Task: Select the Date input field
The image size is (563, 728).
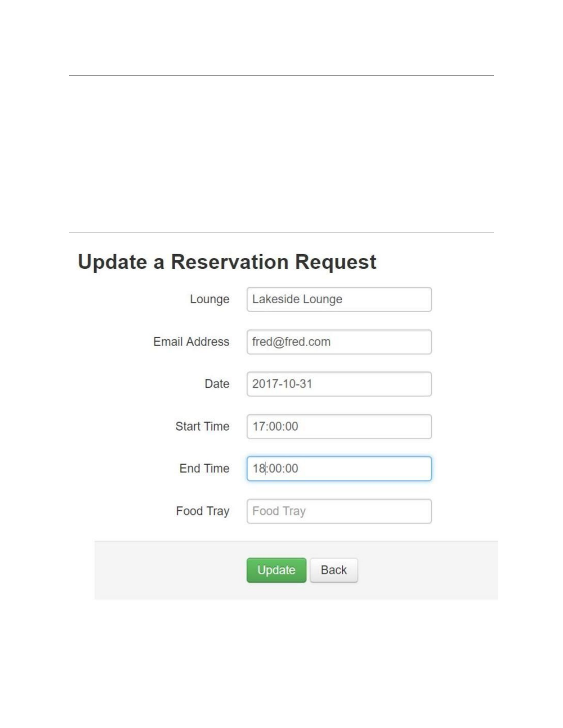Action: coord(339,384)
